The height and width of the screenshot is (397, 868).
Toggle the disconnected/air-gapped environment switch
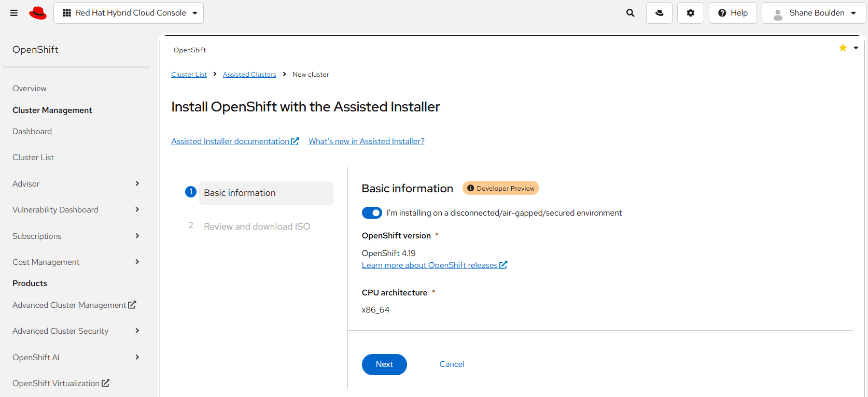point(372,213)
